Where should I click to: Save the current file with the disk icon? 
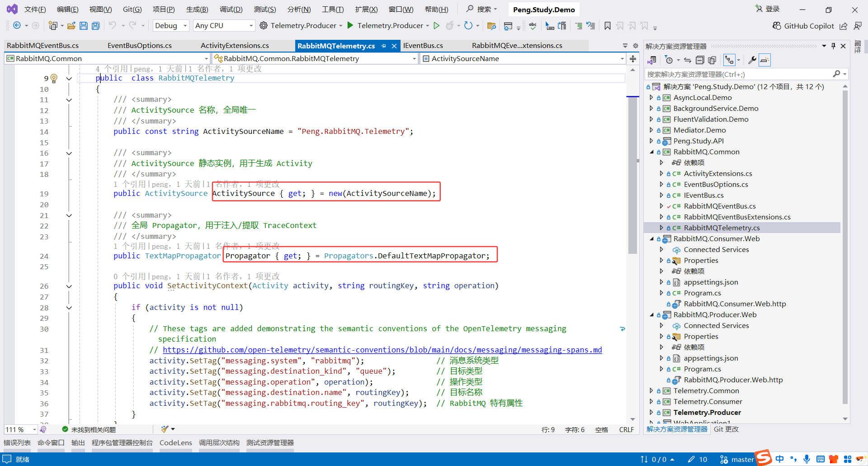tap(84, 25)
